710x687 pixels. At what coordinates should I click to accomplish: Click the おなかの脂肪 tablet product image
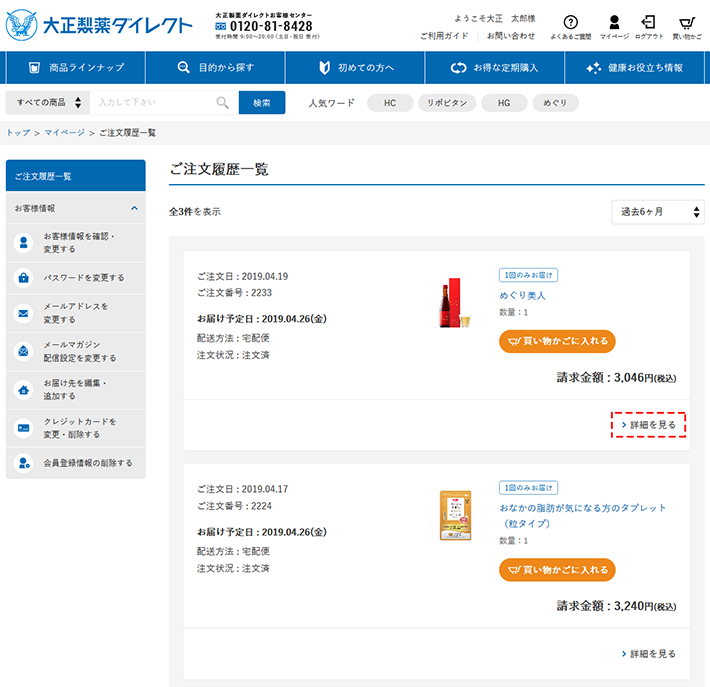[x=456, y=515]
